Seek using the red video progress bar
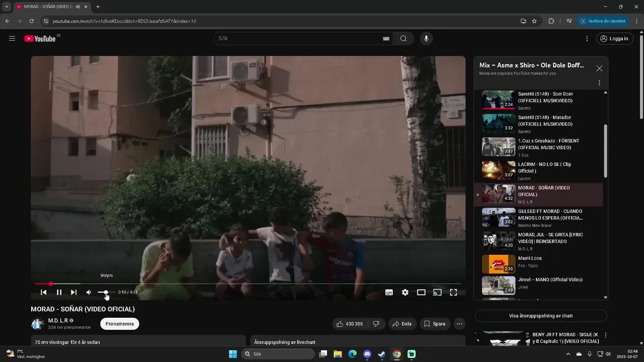644x362 pixels. 248,284
